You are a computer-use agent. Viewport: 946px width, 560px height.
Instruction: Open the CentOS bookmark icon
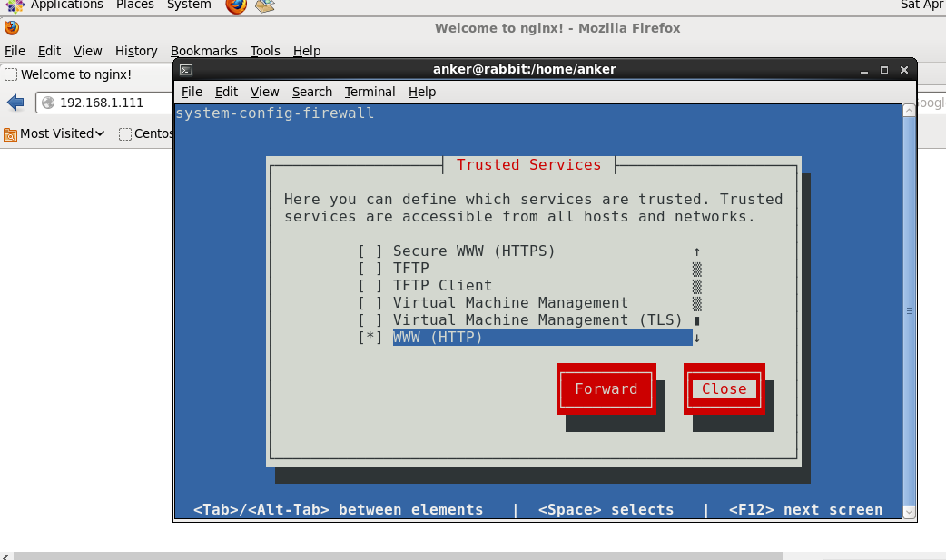(x=125, y=134)
